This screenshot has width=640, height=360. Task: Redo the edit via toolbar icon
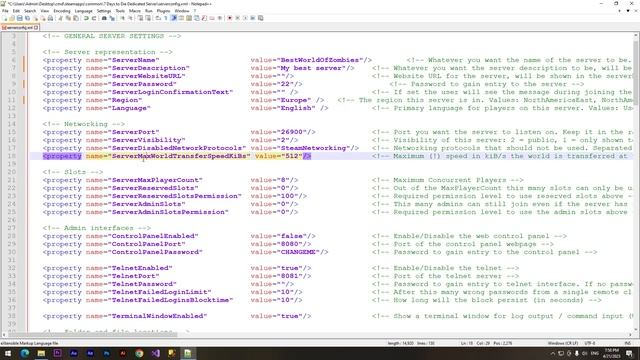point(94,18)
